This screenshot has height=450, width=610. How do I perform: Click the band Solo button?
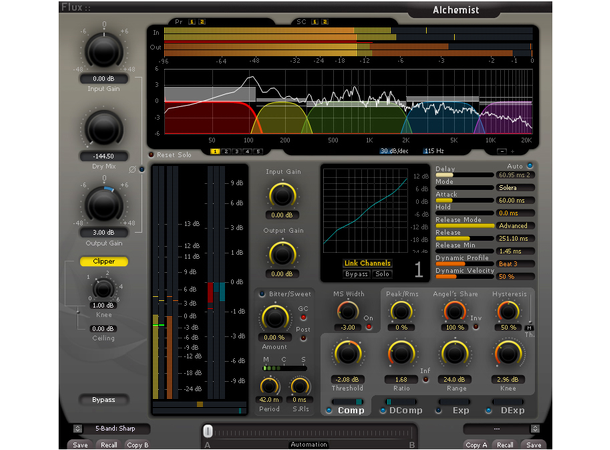pos(382,274)
